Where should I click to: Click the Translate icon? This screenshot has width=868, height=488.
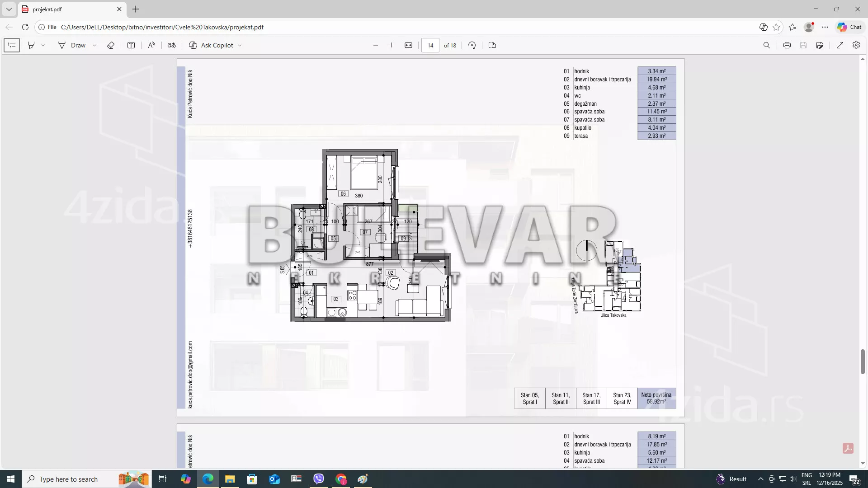[172, 45]
